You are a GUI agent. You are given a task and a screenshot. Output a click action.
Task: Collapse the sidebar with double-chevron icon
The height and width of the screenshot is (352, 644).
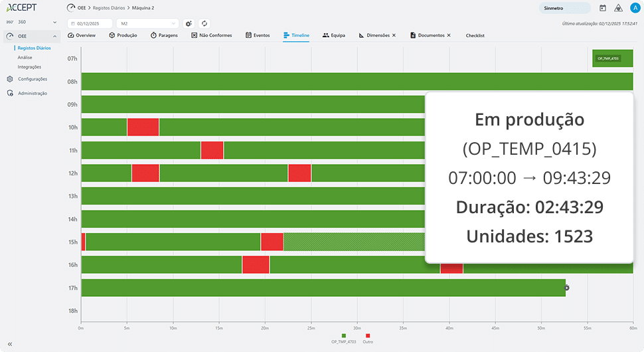(x=10, y=343)
